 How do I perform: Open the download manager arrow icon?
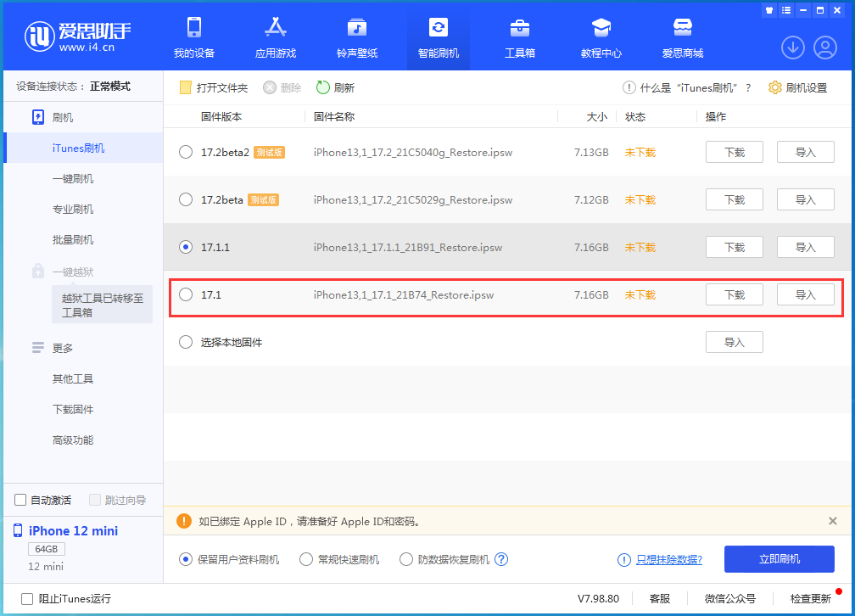coord(792,48)
